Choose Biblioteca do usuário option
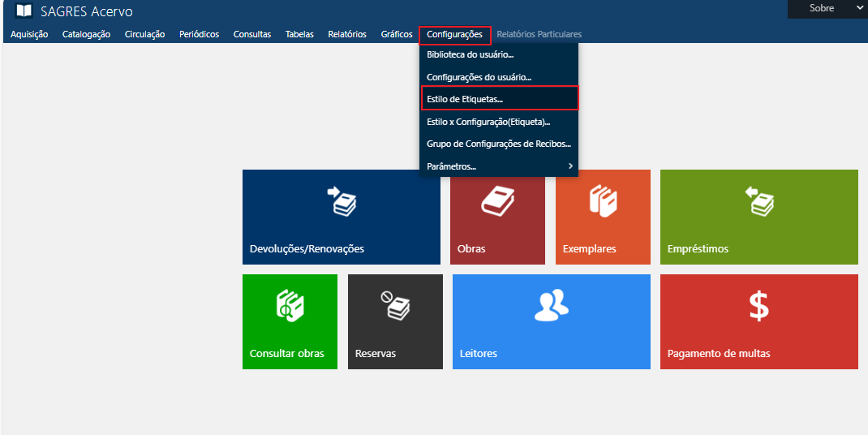The image size is (868, 435). point(470,54)
